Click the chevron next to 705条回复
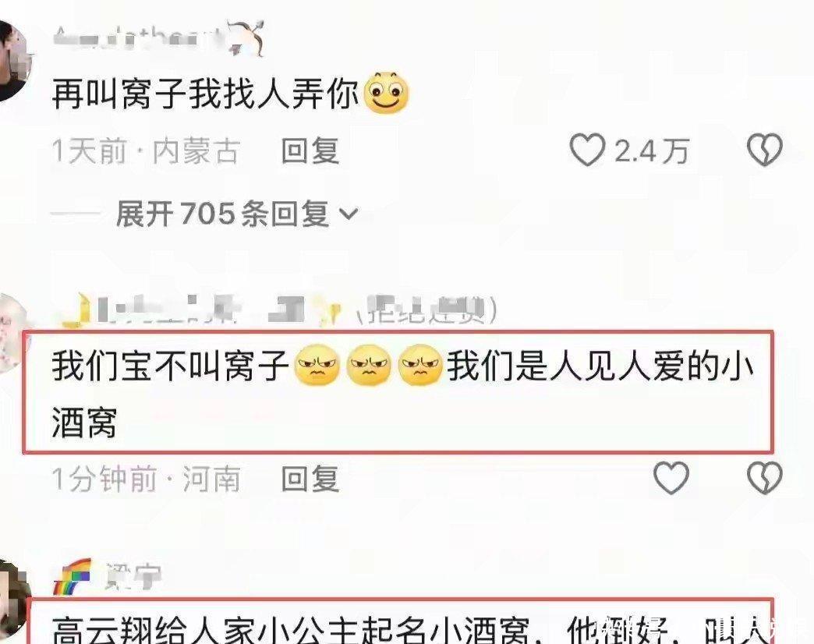The width and height of the screenshot is (814, 644). coord(348,214)
